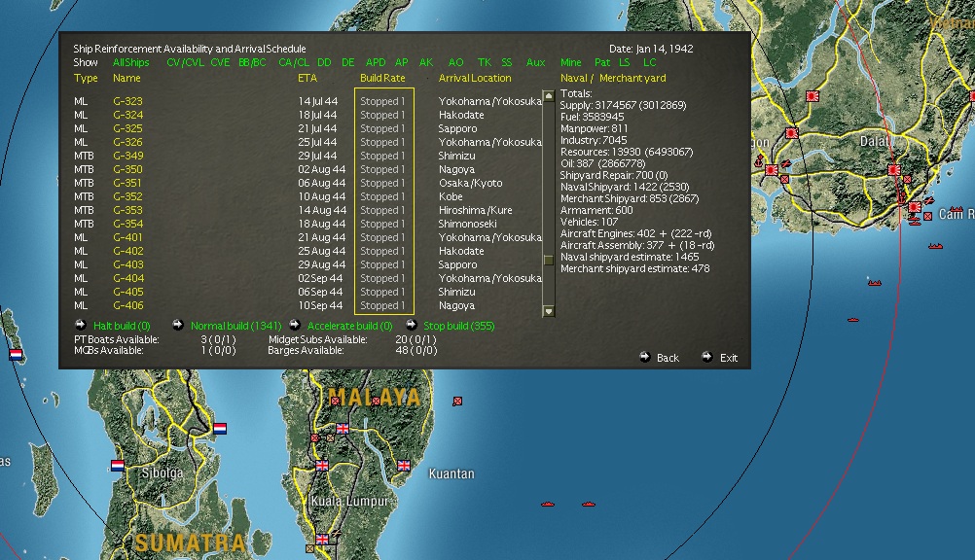Sort the list by Name column
The image size is (975, 560).
coord(126,79)
